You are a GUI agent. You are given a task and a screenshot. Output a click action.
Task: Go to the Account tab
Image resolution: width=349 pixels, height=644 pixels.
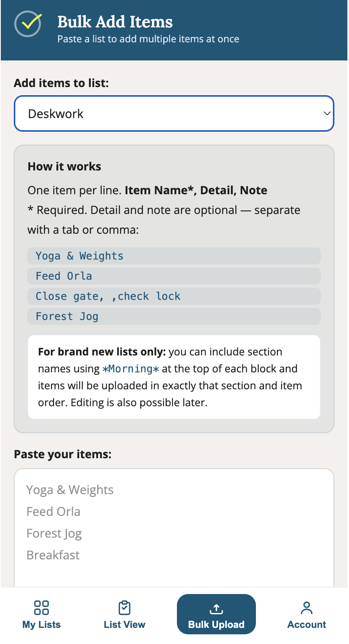(307, 614)
